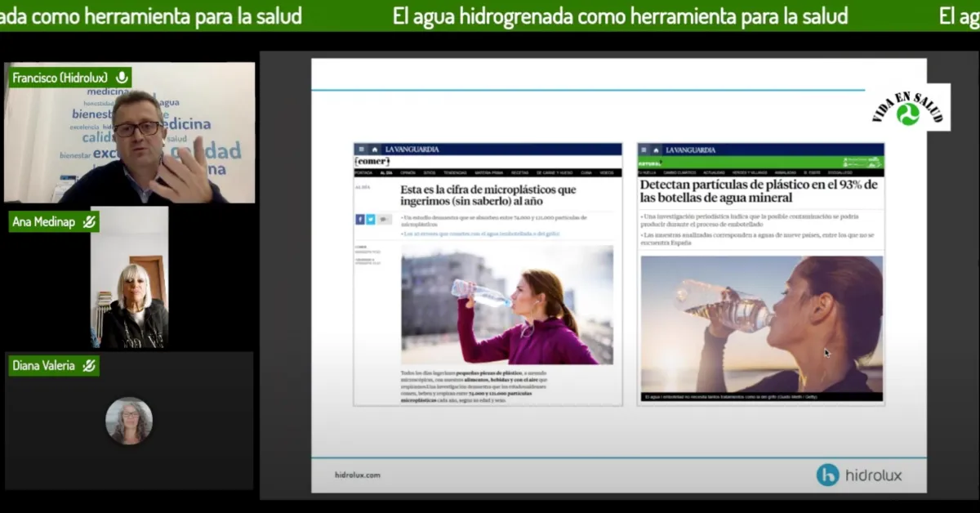Open hamburger menu in left La Vanguardia article
This screenshot has height=513, width=980.
click(x=360, y=149)
